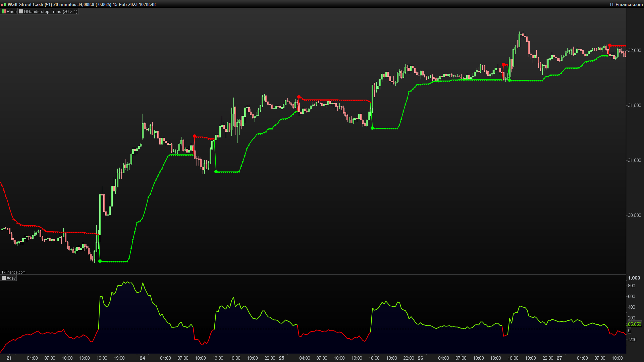Select the day 24 date marker

click(x=142, y=358)
